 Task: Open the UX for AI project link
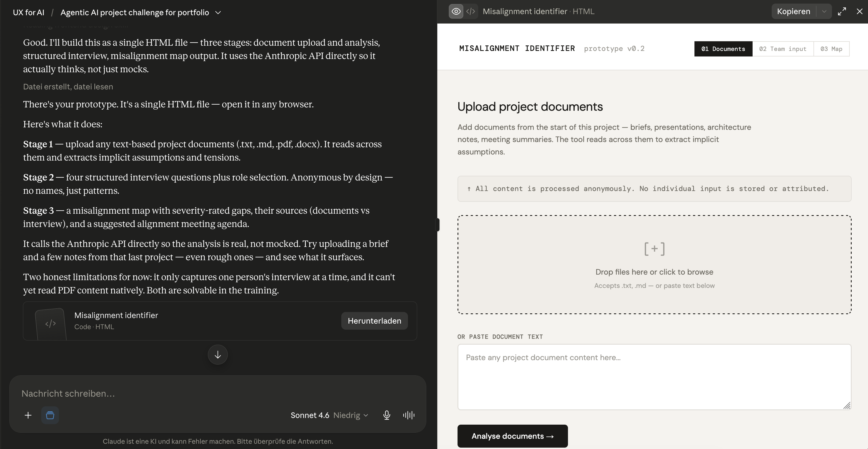click(x=29, y=12)
